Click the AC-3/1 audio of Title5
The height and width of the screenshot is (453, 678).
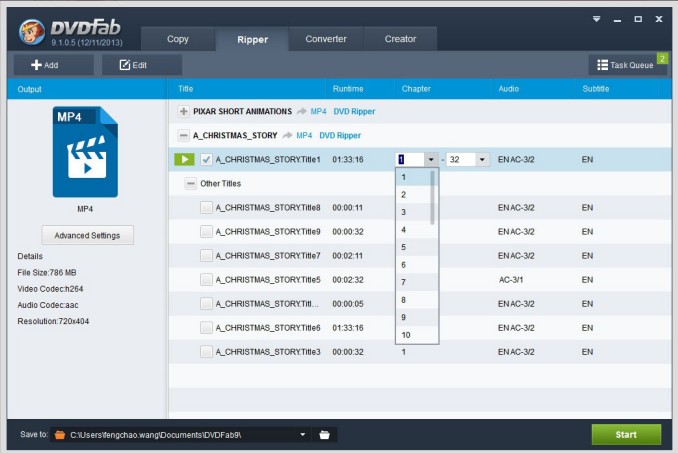[511, 280]
